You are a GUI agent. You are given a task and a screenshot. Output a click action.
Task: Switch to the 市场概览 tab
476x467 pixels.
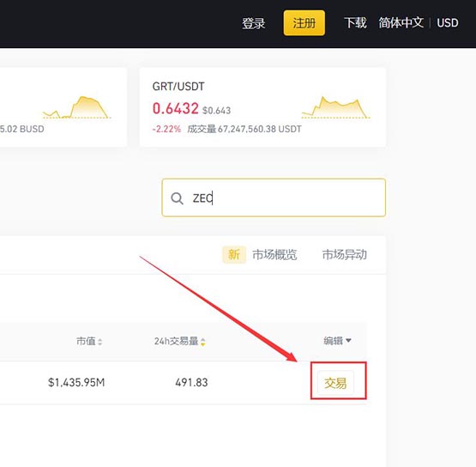click(274, 255)
